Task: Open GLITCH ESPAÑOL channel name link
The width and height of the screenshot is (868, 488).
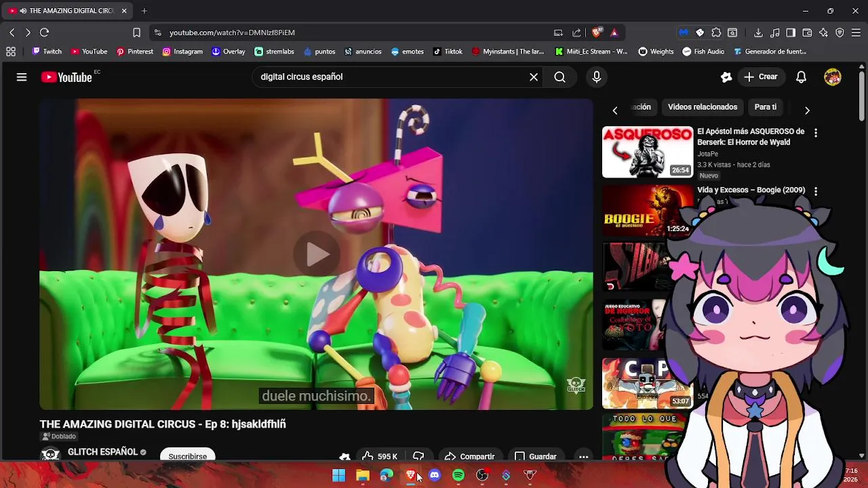Action: pos(103,452)
